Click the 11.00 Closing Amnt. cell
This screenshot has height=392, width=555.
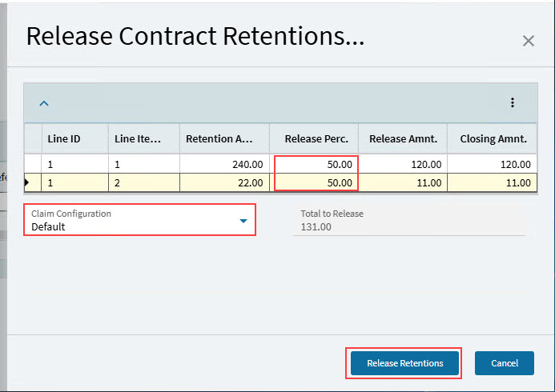point(493,182)
